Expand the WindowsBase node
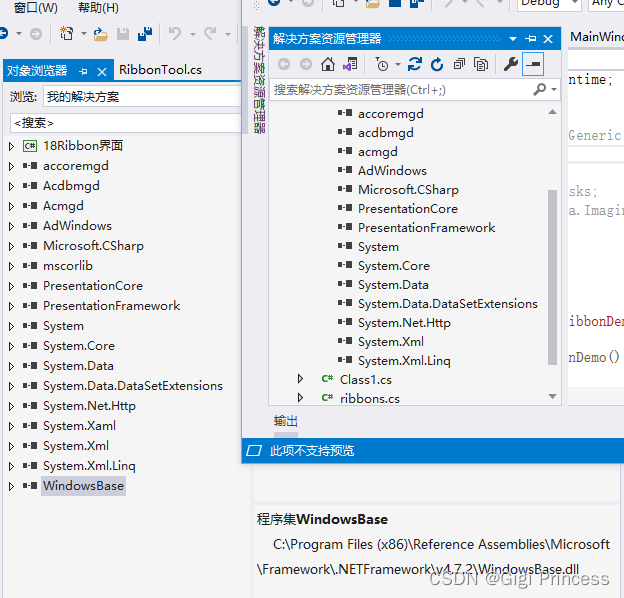This screenshot has height=598, width=624. (11, 486)
